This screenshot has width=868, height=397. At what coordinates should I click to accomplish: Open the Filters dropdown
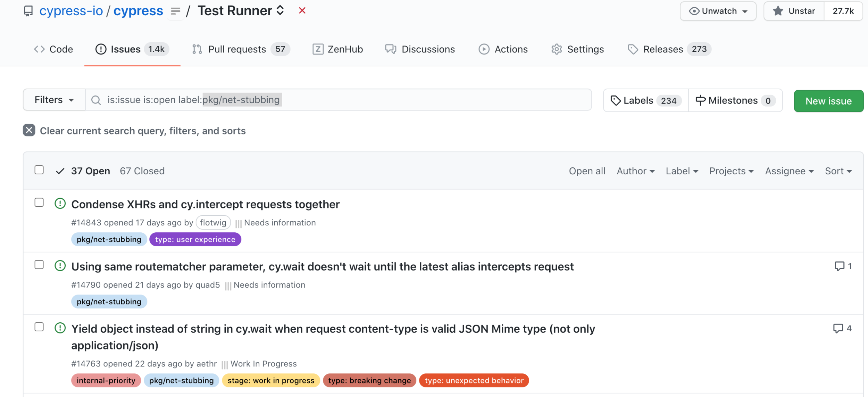(54, 100)
